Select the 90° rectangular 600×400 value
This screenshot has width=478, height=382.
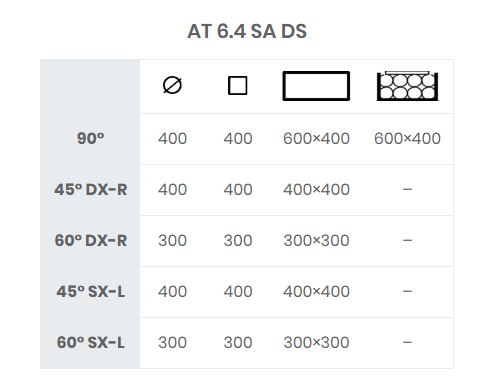pos(316,138)
